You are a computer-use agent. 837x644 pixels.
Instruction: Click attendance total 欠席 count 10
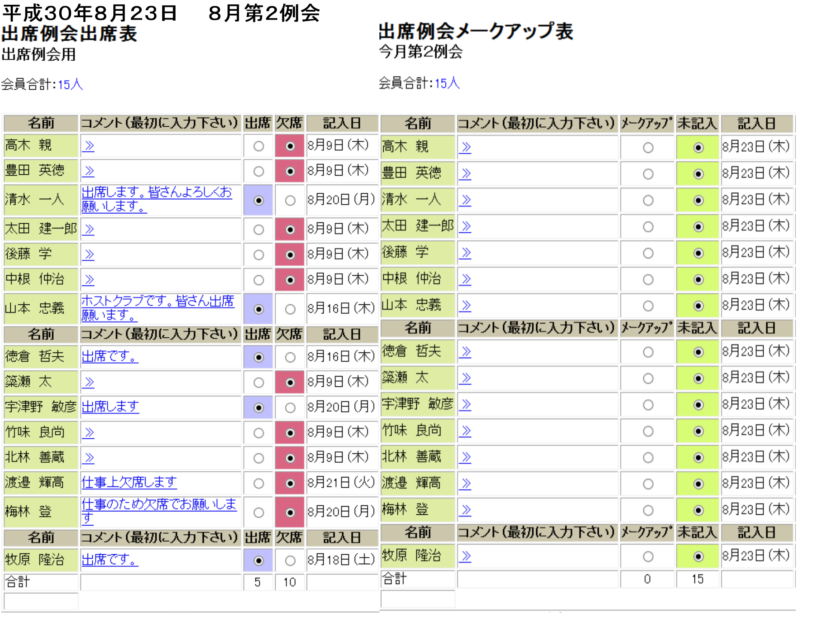[290, 582]
